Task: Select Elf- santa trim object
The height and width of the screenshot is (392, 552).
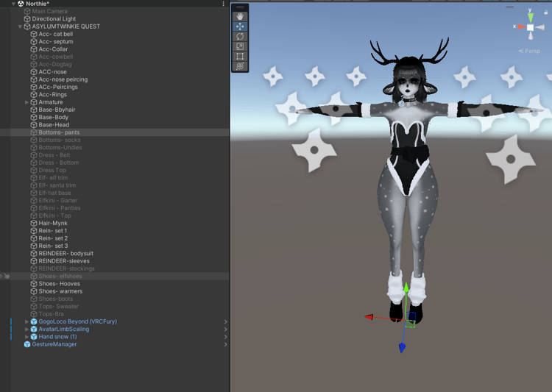Action: click(x=57, y=185)
